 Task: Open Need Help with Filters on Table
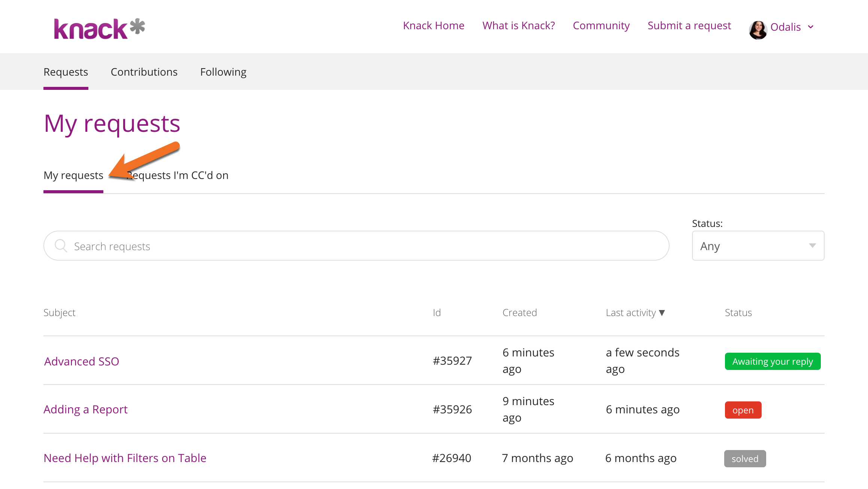[x=125, y=458]
